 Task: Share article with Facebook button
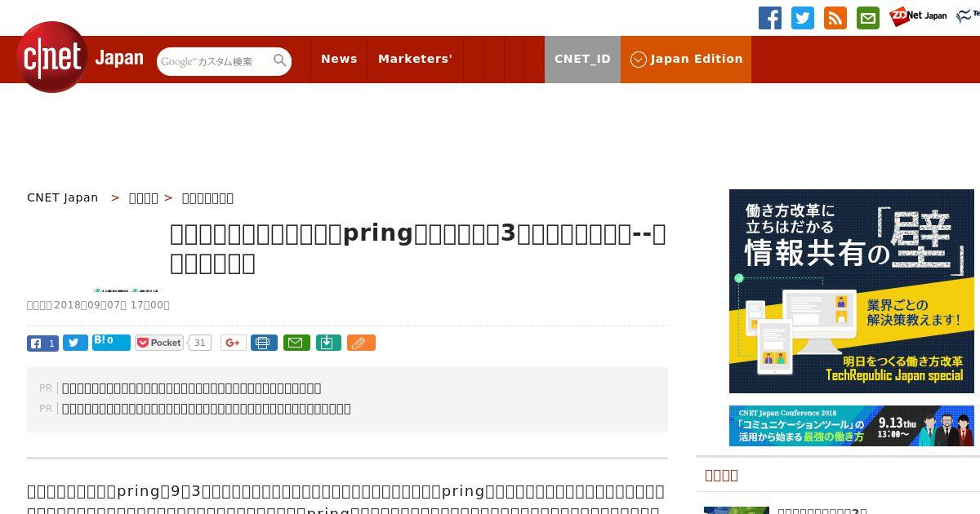[x=42, y=343]
